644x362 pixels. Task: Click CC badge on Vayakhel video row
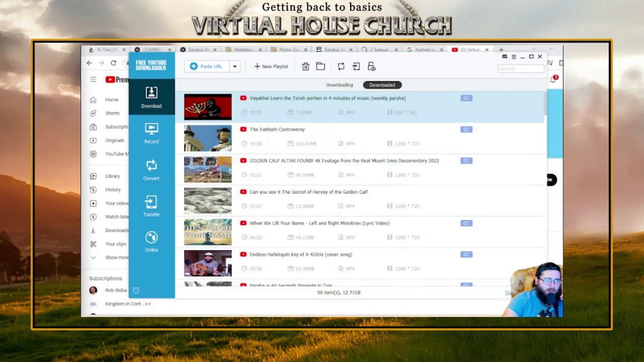(466, 98)
